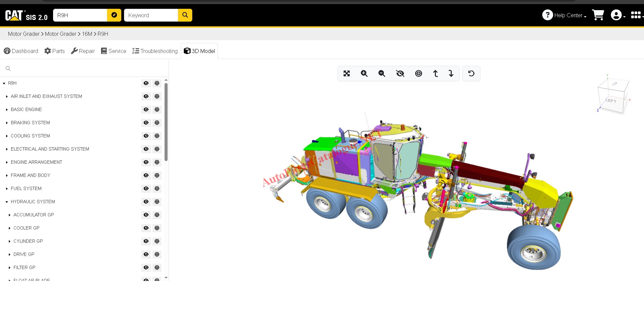The width and height of the screenshot is (644, 316).
Task: Isolate Cooling System in the model
Action: pos(157,136)
